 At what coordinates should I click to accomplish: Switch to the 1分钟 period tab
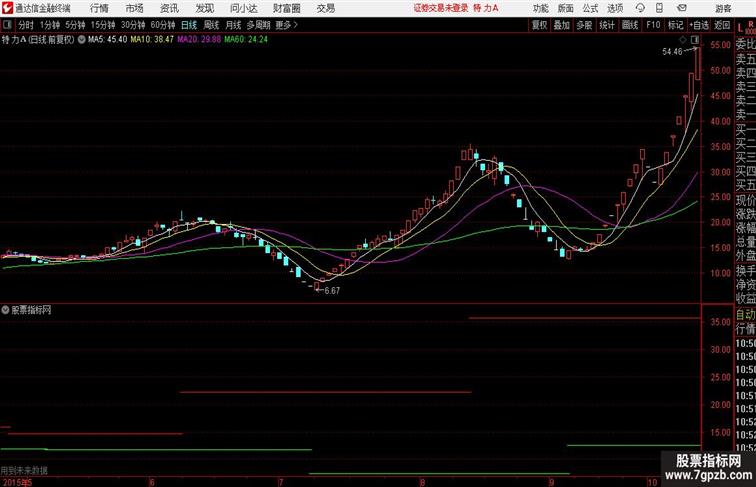(50, 25)
